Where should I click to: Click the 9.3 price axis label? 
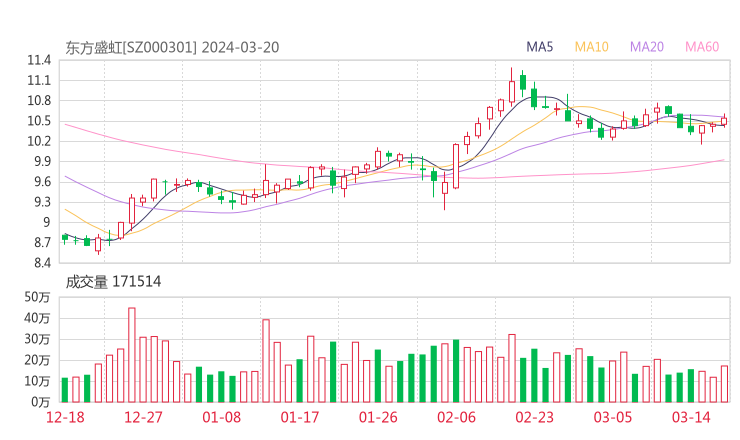point(42,203)
